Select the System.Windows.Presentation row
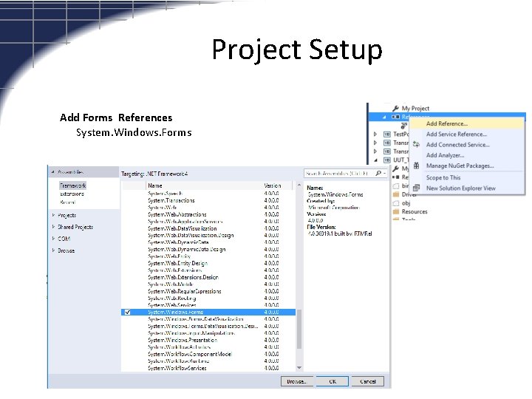The image size is (532, 399). (208, 340)
